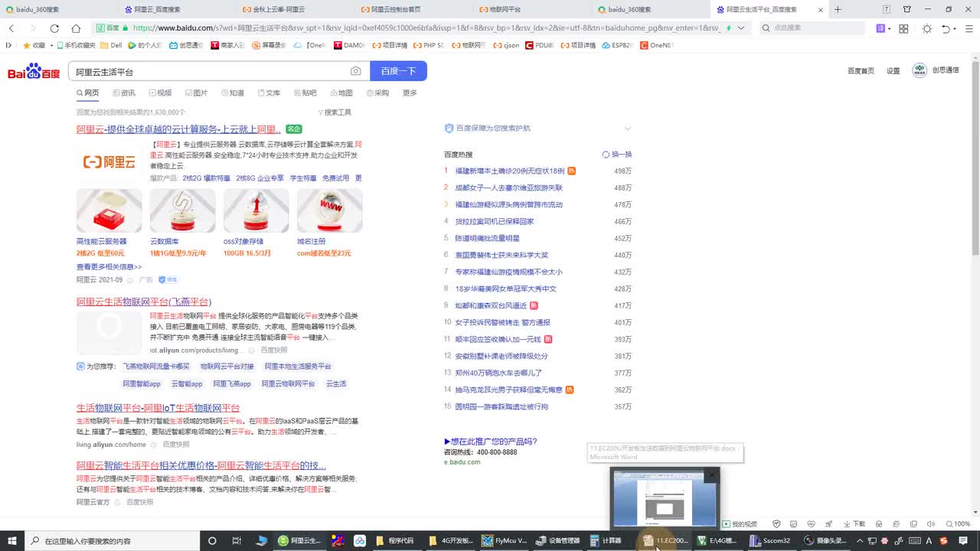Click the Windows taskbar search box

click(x=112, y=540)
